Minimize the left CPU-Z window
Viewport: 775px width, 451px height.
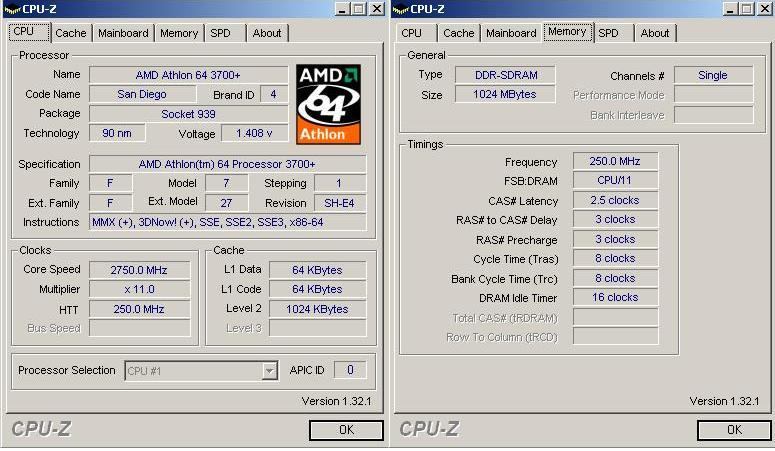(342, 9)
